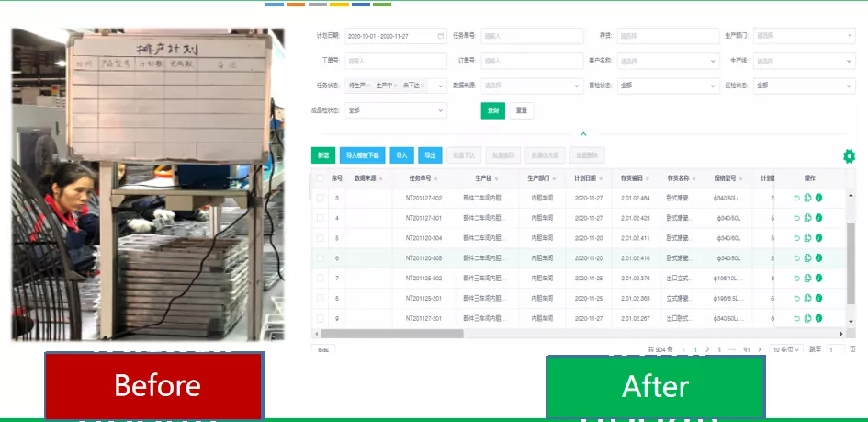Open the green gear column settings icon
The image size is (868, 422).
click(849, 156)
